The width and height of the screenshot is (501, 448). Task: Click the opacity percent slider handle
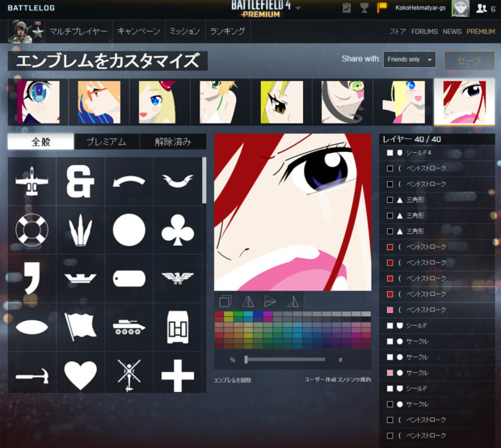pyautogui.click(x=246, y=359)
